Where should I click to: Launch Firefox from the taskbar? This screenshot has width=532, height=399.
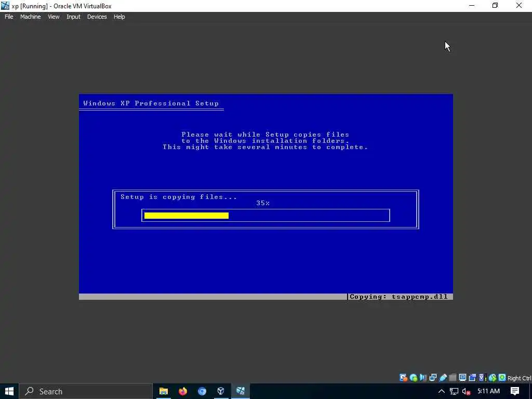click(183, 391)
